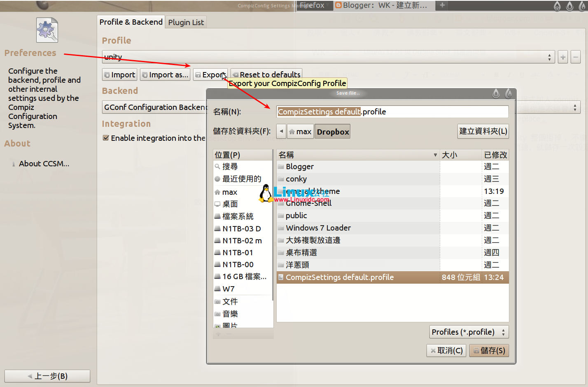
Task: Click the Blogger tab in Firefox
Action: point(383,5)
